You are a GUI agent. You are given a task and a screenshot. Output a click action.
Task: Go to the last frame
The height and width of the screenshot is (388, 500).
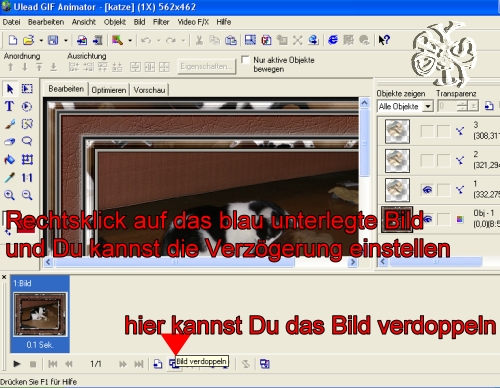coord(139,364)
